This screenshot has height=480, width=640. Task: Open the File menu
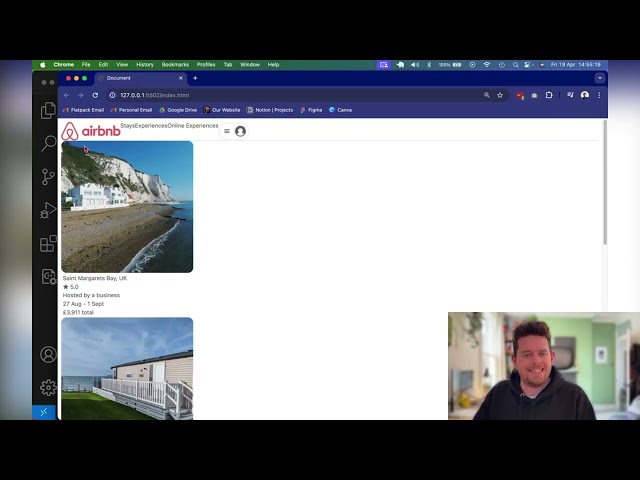click(x=86, y=64)
